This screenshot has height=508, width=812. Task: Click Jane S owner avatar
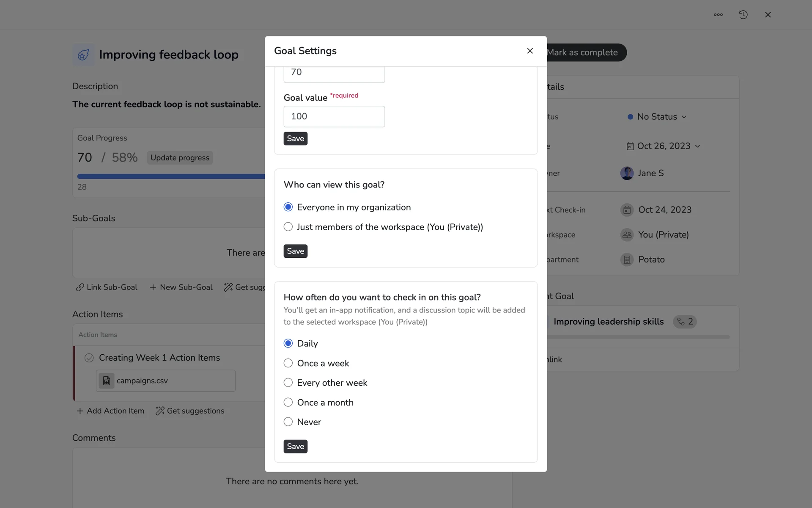point(627,173)
